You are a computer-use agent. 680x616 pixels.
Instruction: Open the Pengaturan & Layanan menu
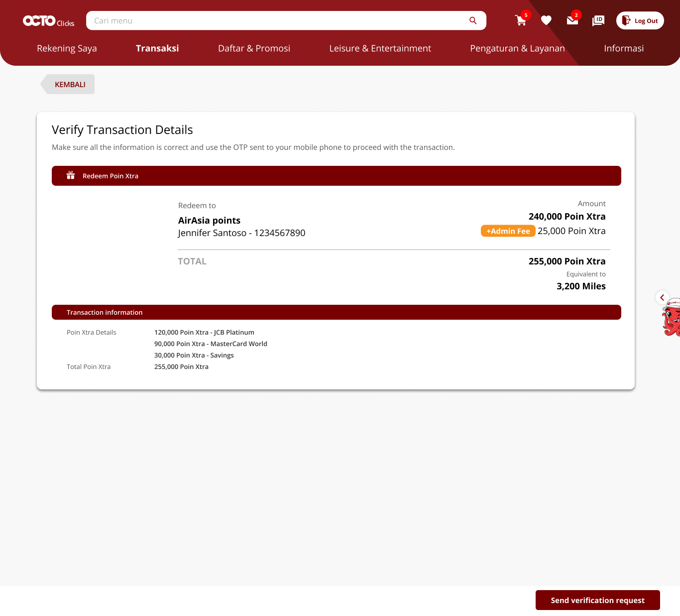coord(517,48)
